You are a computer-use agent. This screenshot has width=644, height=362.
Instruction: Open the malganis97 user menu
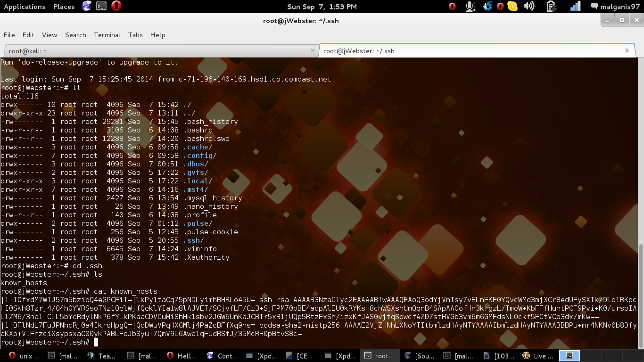click(616, 7)
